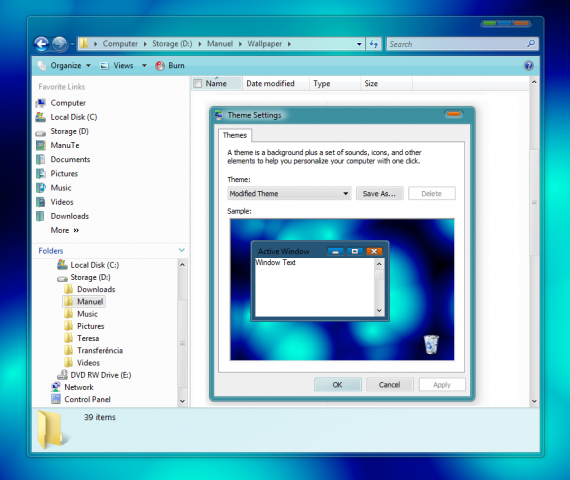Click the Views toolbar icon

[x=104, y=66]
